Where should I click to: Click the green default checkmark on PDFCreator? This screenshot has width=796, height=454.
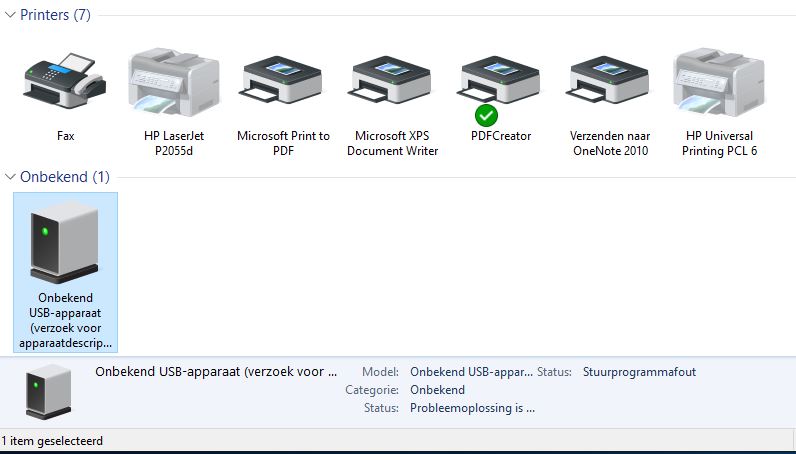[486, 116]
